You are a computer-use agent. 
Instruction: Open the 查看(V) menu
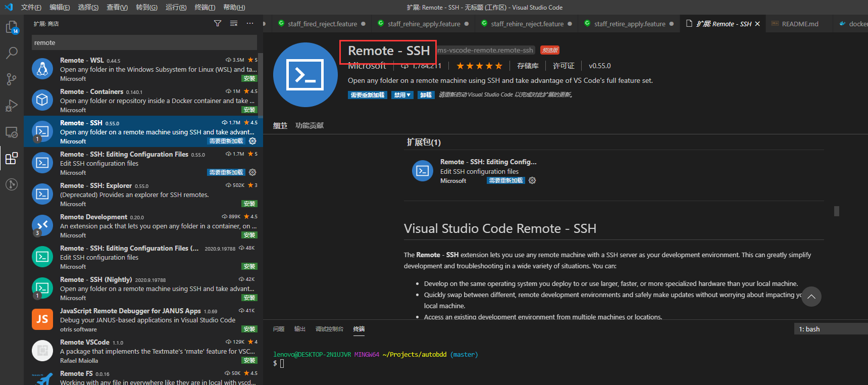click(117, 7)
